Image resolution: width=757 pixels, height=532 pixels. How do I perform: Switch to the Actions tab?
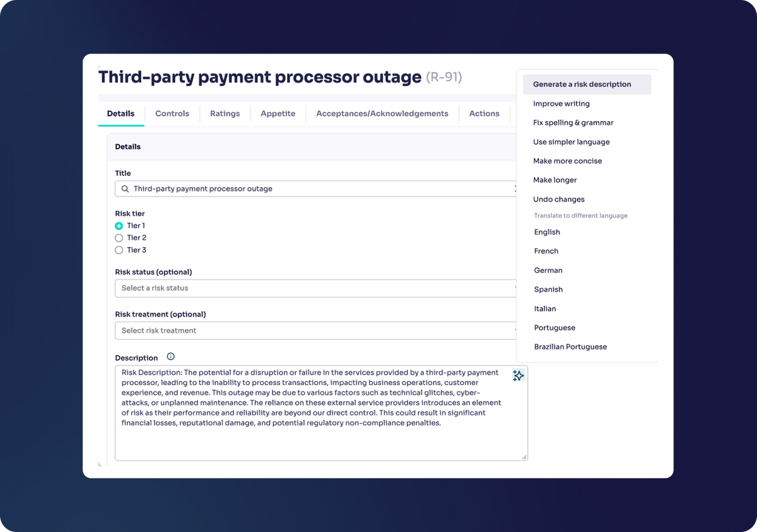(484, 114)
